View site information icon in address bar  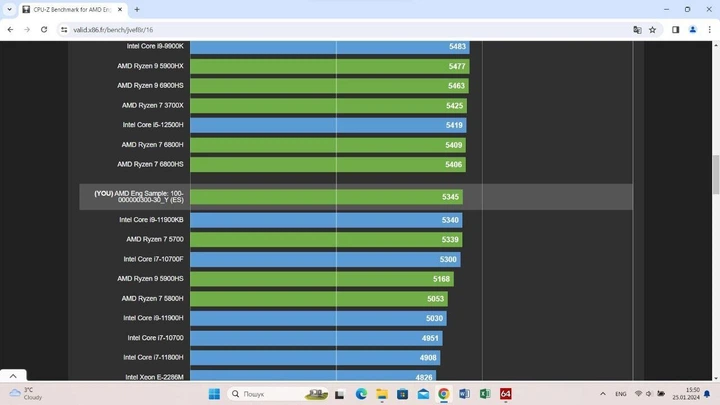click(64, 30)
